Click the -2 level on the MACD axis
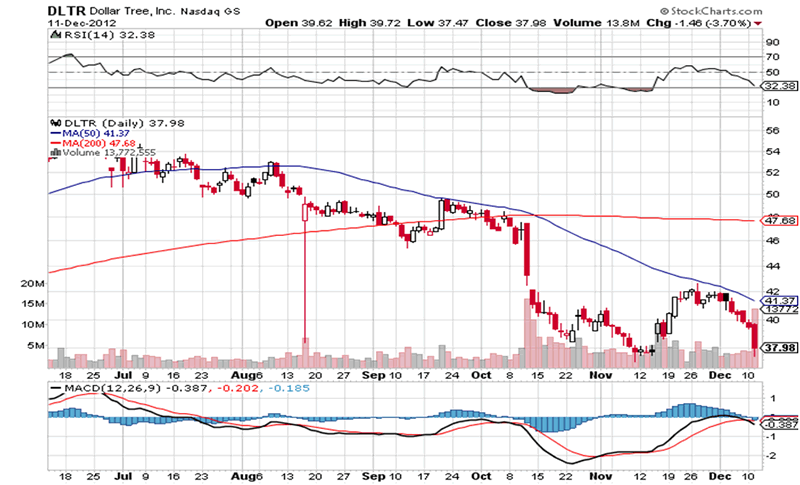Screen dimensions: 800x485 point(771,455)
